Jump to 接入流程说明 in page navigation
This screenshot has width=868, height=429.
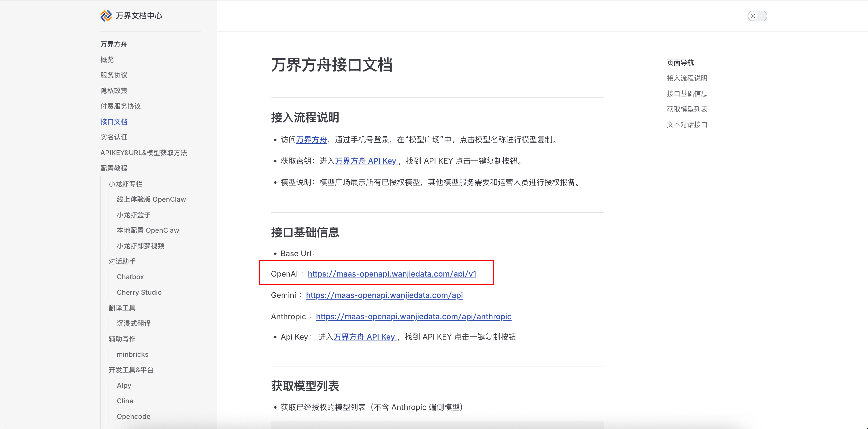687,78
